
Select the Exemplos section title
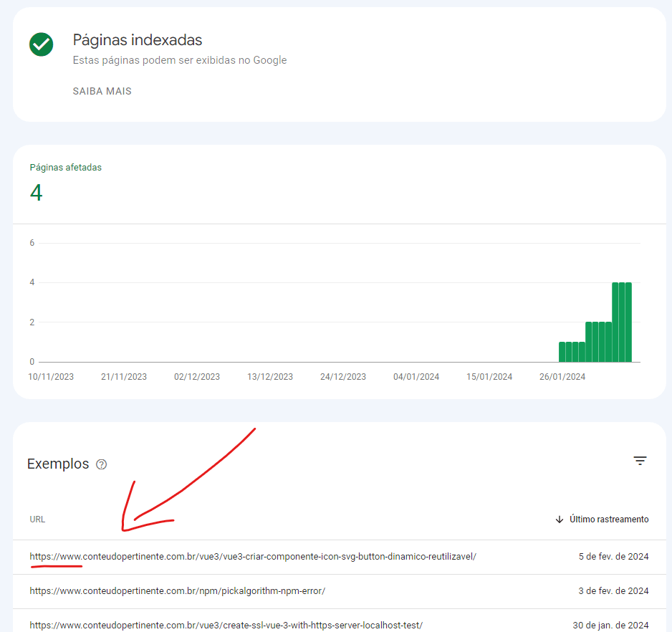(58, 464)
